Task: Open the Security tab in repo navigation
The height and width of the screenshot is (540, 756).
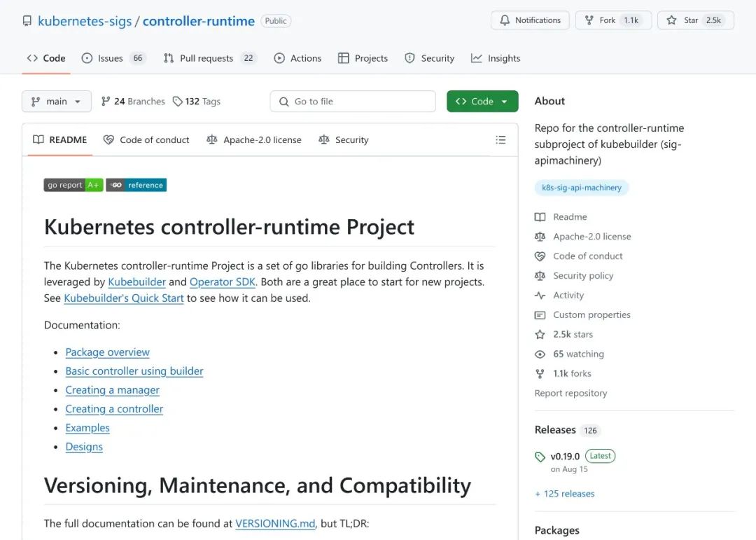Action: pos(430,58)
